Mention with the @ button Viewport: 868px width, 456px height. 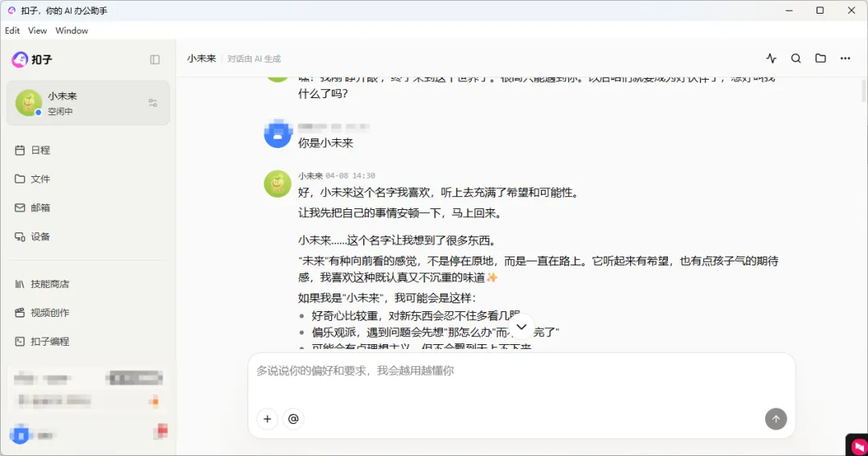coord(293,419)
